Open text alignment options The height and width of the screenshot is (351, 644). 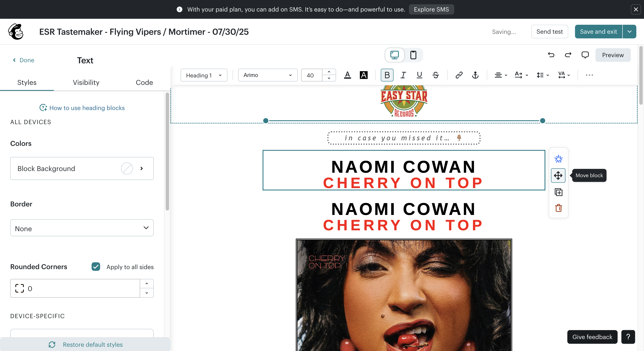[501, 75]
